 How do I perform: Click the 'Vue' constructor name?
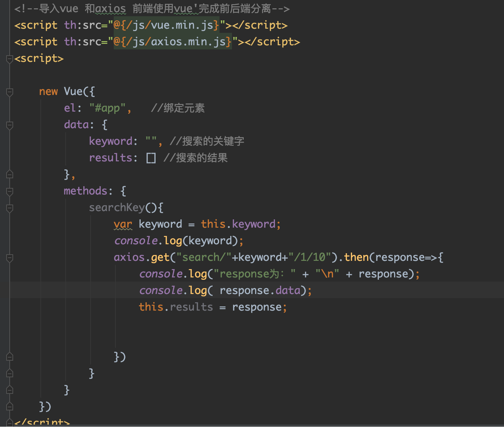click(73, 92)
